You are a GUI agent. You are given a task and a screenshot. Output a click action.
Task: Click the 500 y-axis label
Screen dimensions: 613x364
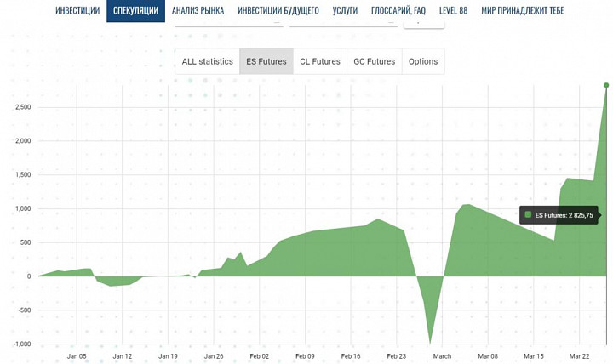(x=26, y=242)
